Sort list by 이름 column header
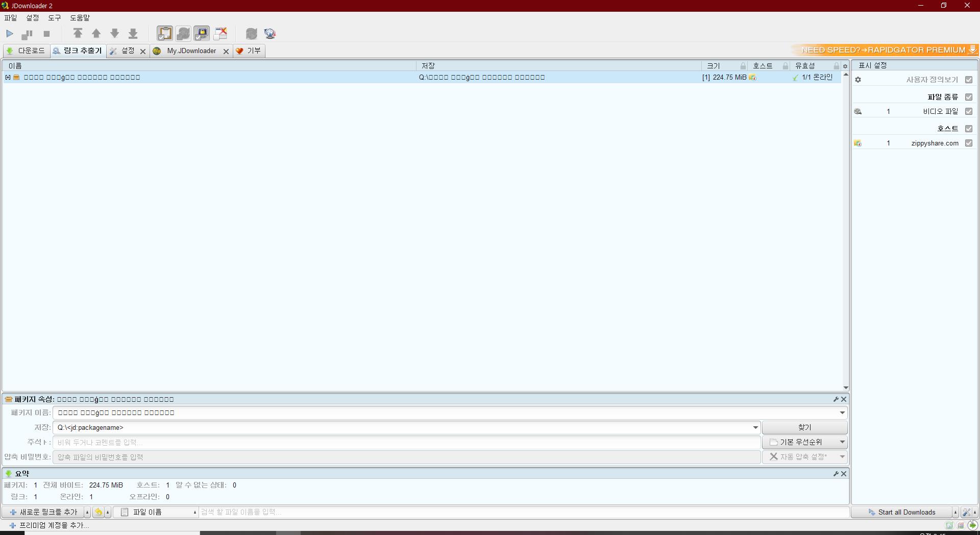This screenshot has width=980, height=535. click(209, 66)
